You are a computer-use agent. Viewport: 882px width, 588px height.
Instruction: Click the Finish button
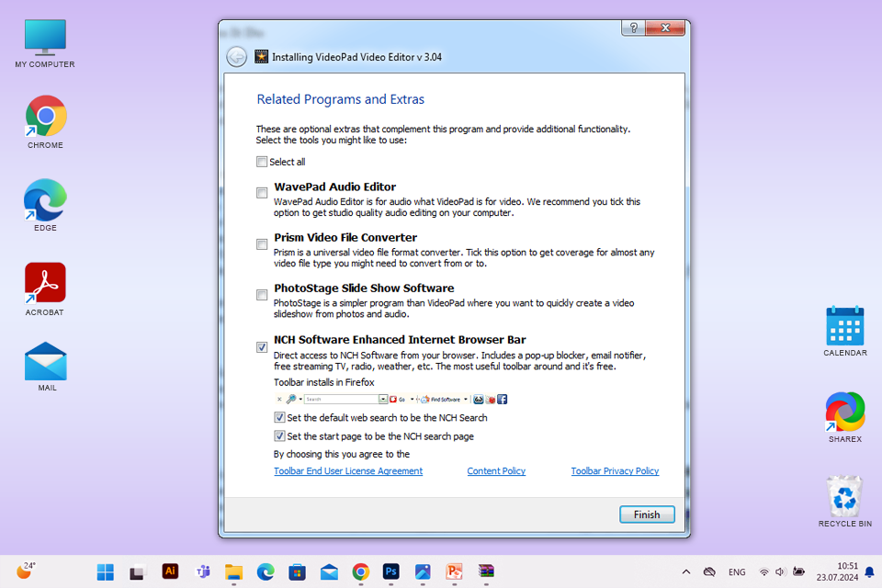(x=647, y=514)
